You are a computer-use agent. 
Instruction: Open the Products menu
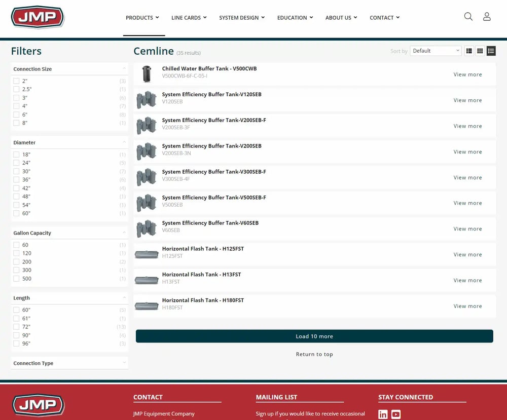click(x=142, y=18)
